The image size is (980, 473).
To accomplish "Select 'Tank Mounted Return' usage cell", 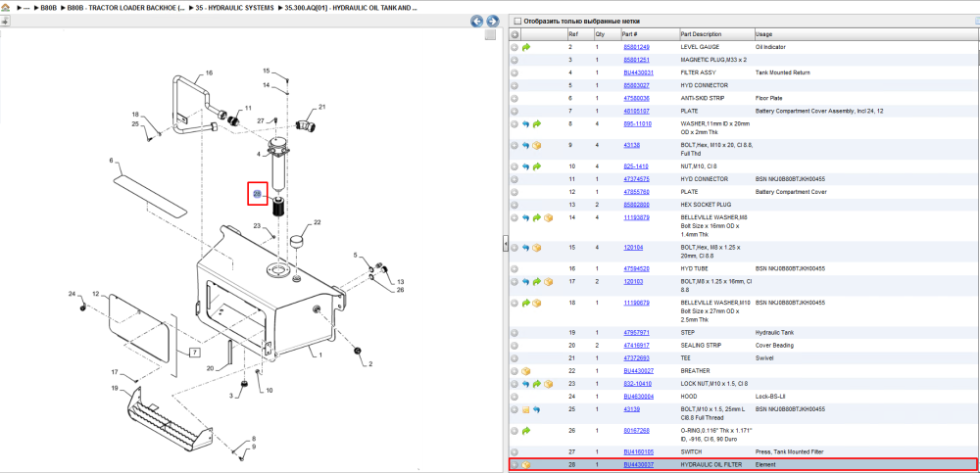I will [782, 72].
